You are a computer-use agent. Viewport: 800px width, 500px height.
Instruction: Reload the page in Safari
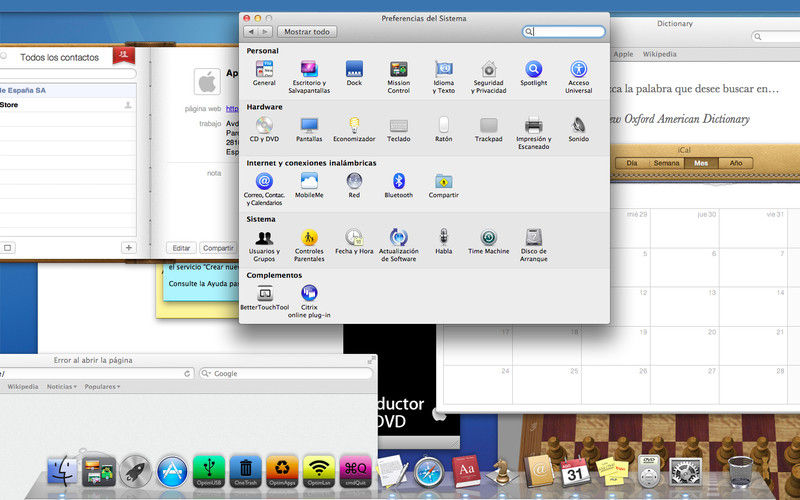187,373
